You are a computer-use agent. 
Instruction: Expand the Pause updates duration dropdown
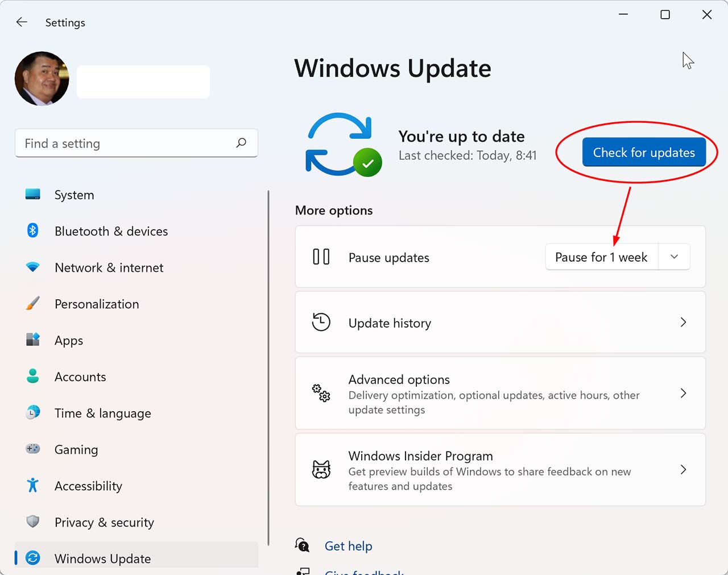click(674, 257)
